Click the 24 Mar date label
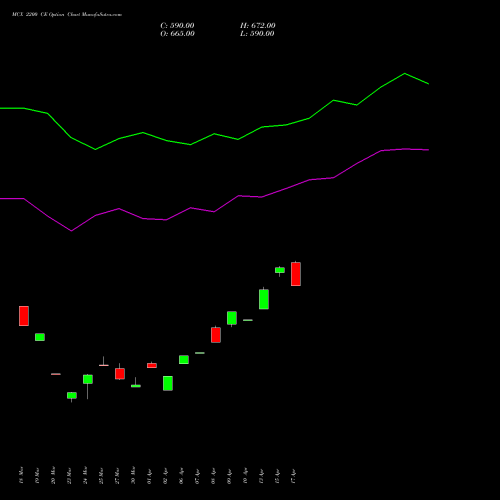This screenshot has height=500, width=500. [x=85, y=475]
